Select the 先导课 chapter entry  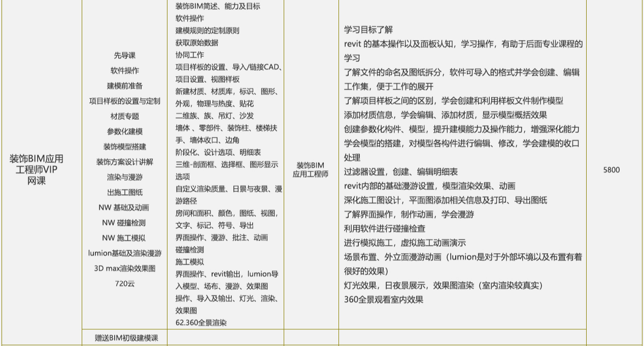pyautogui.click(x=124, y=55)
